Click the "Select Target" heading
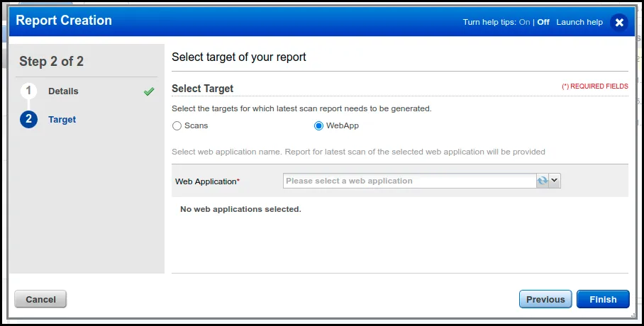This screenshot has height=326, width=644. (202, 89)
